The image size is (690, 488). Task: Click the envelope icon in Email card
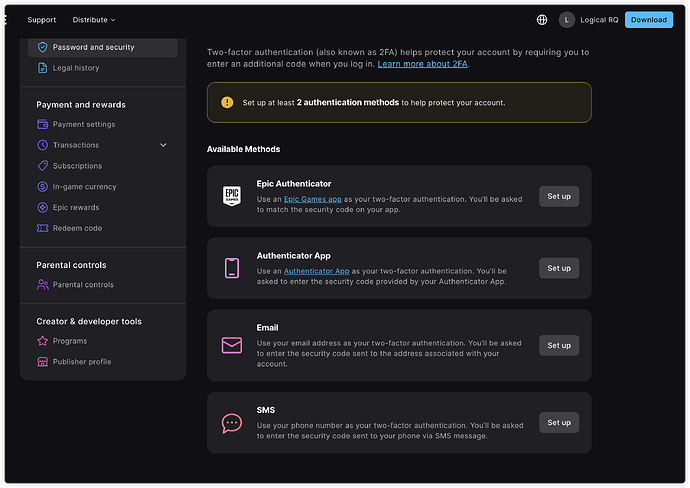(x=232, y=345)
